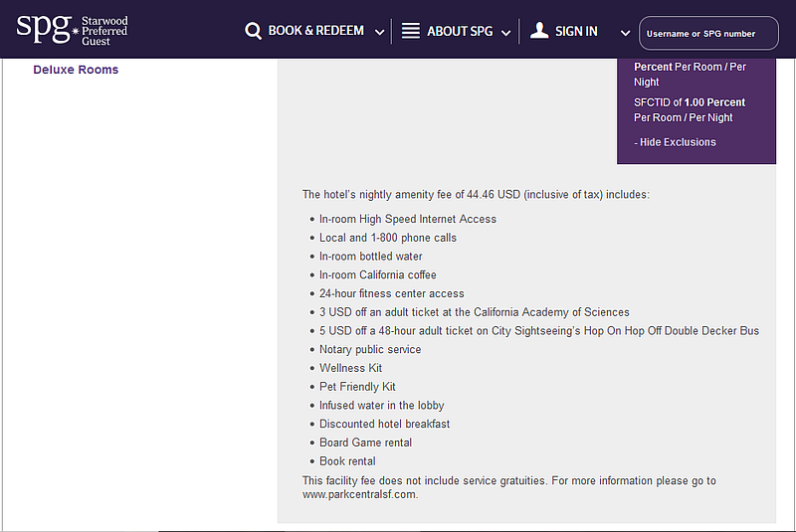This screenshot has width=796, height=532.
Task: Click 'Percent Per Room / Per Night' text
Action: pos(690,75)
